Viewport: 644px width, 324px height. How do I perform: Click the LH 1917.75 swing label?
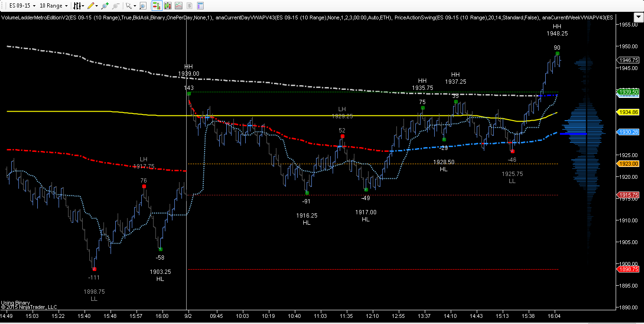point(144,163)
